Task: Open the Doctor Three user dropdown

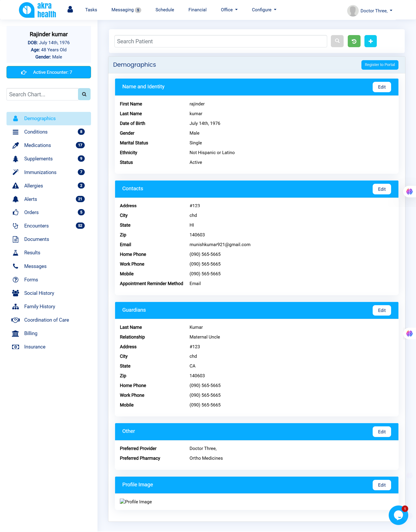Action: [x=376, y=11]
